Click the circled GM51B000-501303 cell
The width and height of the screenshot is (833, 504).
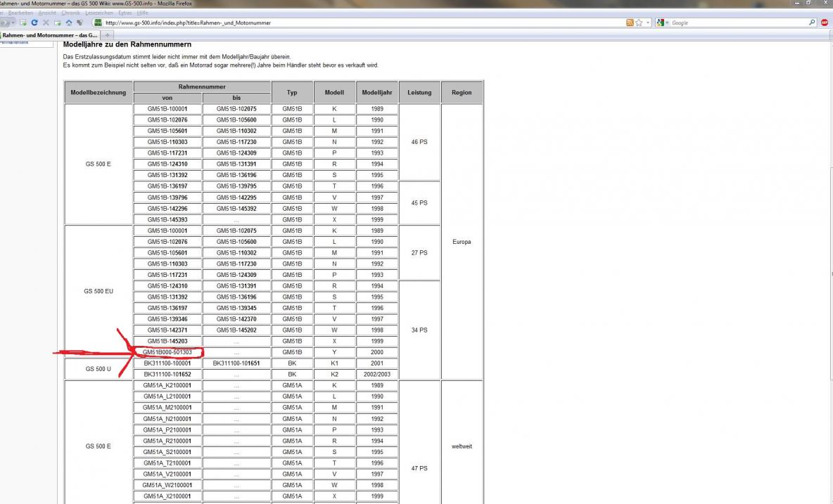point(167,352)
